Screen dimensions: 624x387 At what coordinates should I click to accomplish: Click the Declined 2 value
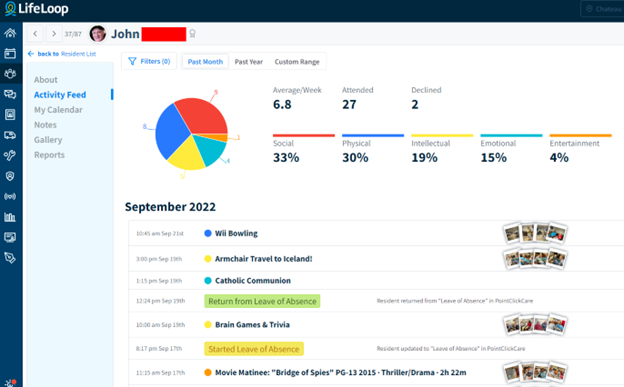[415, 105]
